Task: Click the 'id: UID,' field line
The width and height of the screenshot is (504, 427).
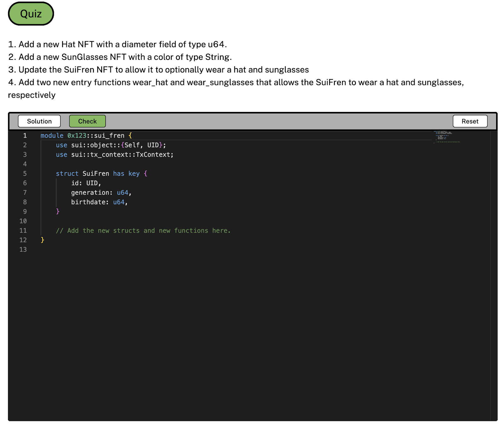Action: tap(86, 183)
